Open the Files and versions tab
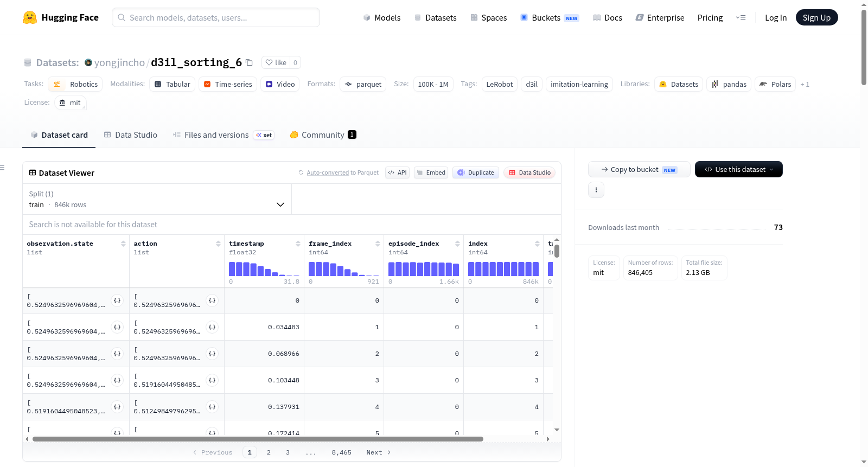Viewport: 868px width, 467px height. (x=224, y=135)
